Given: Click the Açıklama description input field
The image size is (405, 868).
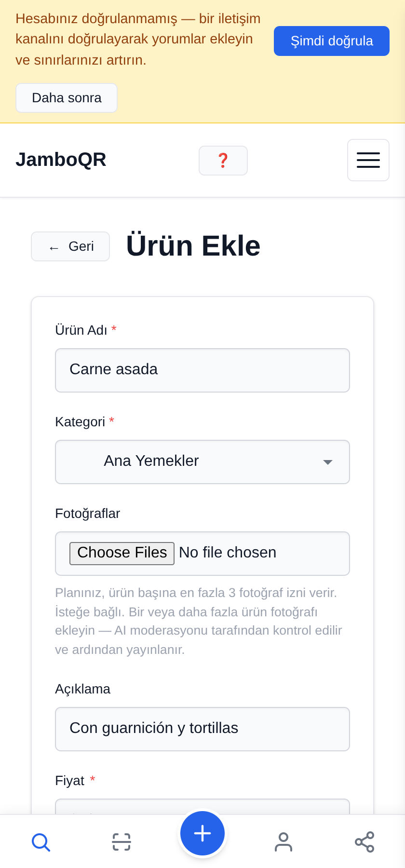Looking at the screenshot, I should pyautogui.click(x=202, y=729).
